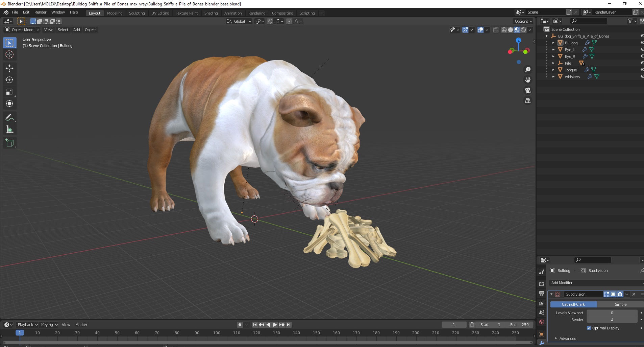Open the File menu

(15, 12)
